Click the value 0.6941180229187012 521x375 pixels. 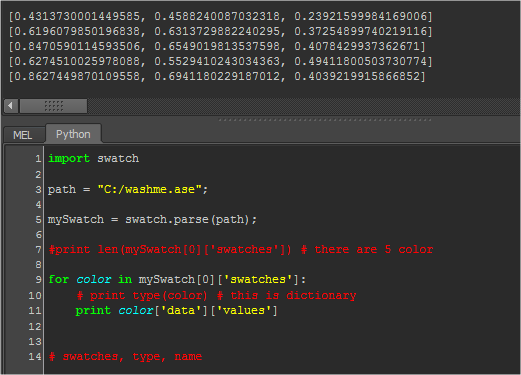point(217,76)
